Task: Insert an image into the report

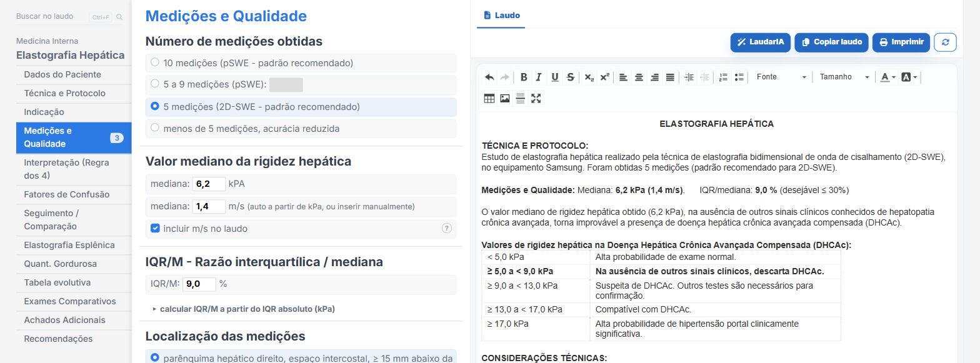Action: click(x=505, y=98)
